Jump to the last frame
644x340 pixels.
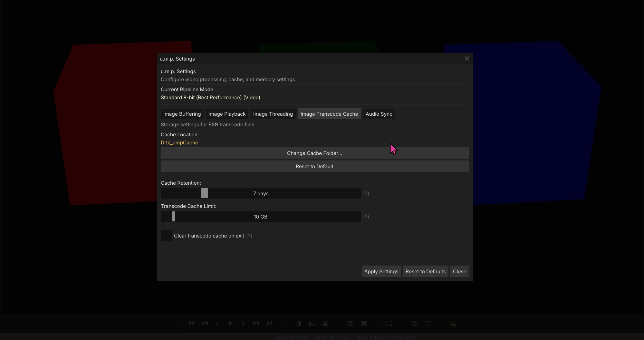pyautogui.click(x=270, y=323)
